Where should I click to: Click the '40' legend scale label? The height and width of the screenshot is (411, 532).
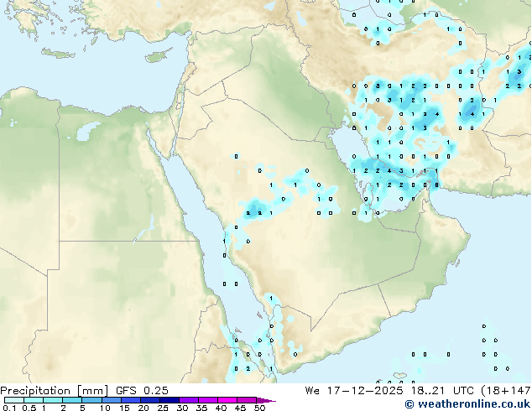[221, 408]
